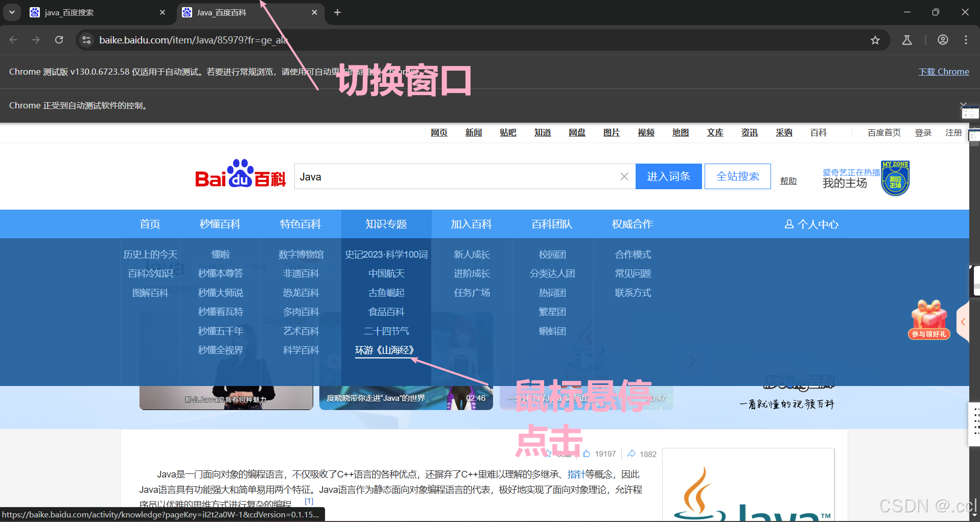The image size is (980, 522).
Task: Open 新闻 in top navigation
Action: [474, 132]
